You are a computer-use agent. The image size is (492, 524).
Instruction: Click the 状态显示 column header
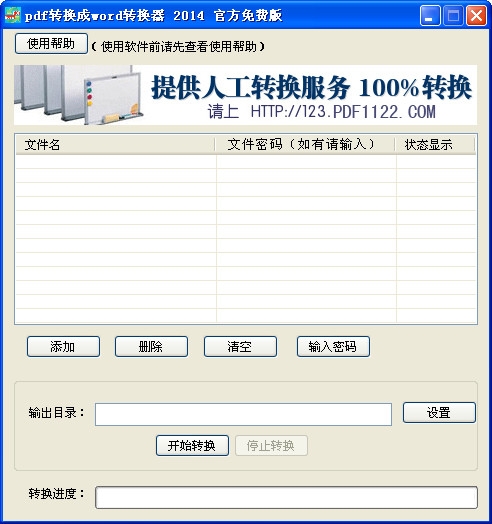pyautogui.click(x=435, y=145)
